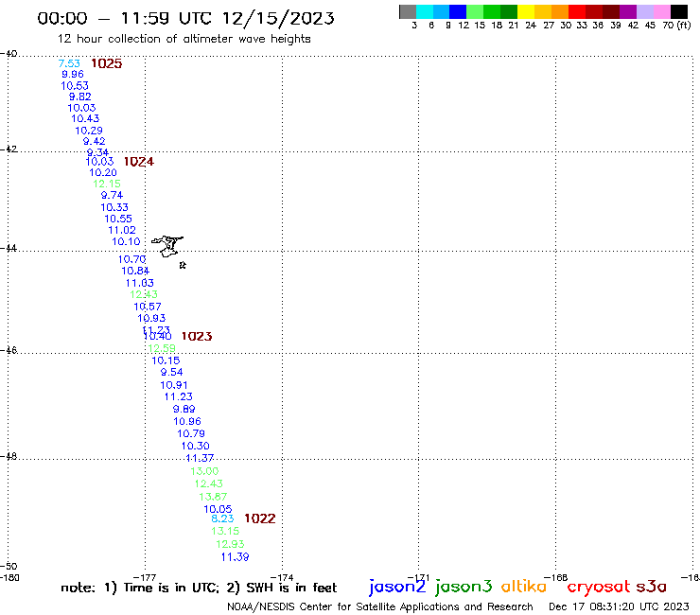Click the purple legend swatch
Image resolution: width=700 pixels, height=615 pixels.
pos(628,11)
